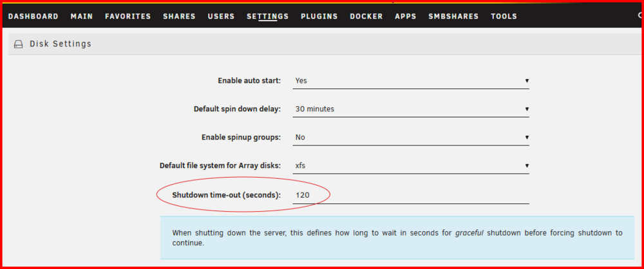This screenshot has height=269, width=644.
Task: Click the Enable spinup groups label
Action: coord(241,137)
